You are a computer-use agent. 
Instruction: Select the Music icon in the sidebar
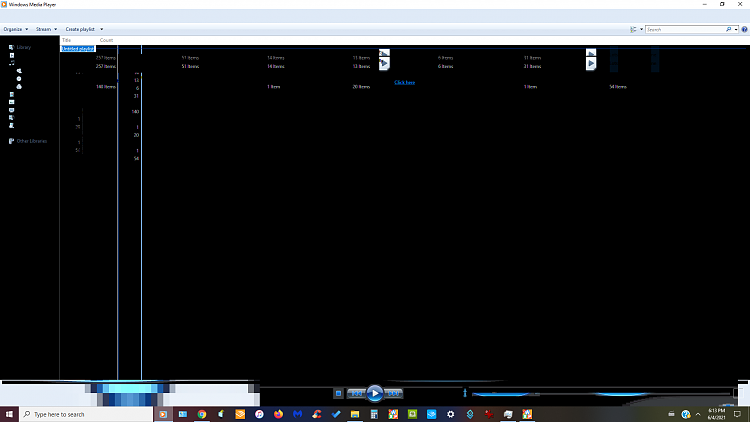12,63
